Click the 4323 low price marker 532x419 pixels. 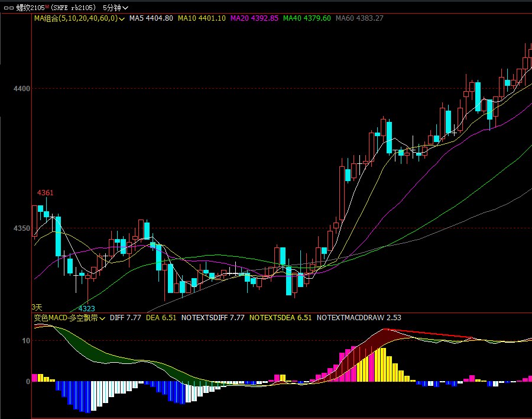tap(86, 308)
